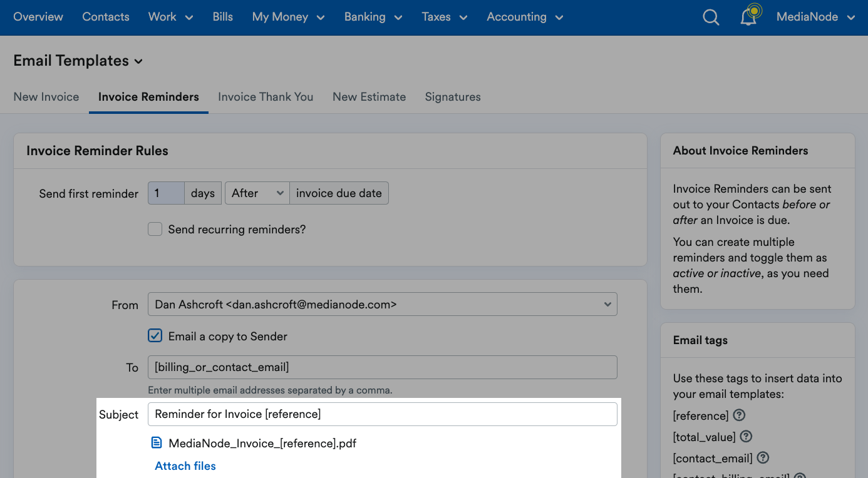Open Contacts in the top navigation
The height and width of the screenshot is (478, 868).
(x=106, y=18)
